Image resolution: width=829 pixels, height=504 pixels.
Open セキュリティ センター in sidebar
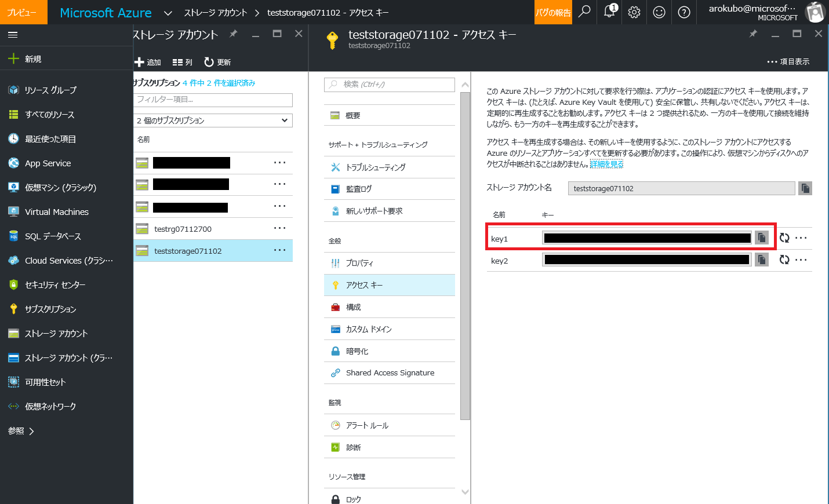[x=67, y=284]
